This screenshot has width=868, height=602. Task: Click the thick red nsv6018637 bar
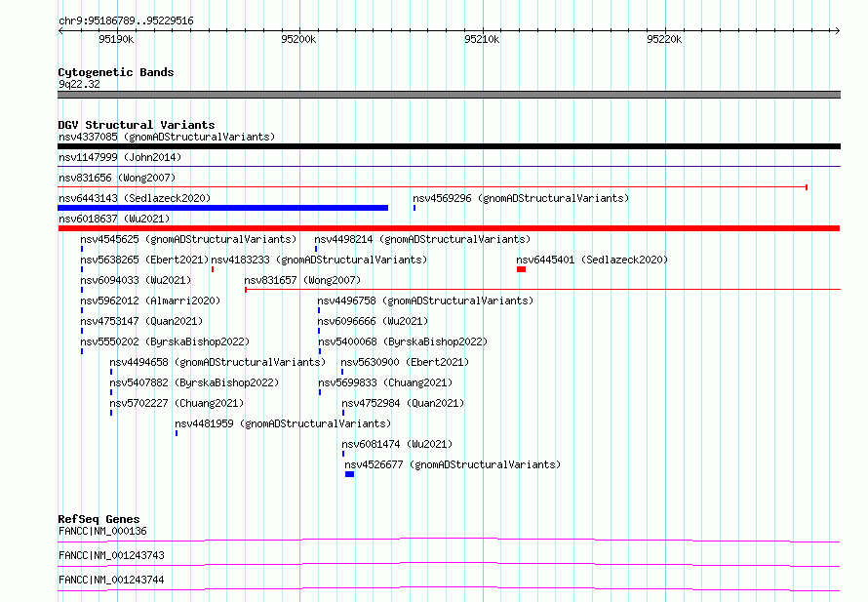point(449,228)
